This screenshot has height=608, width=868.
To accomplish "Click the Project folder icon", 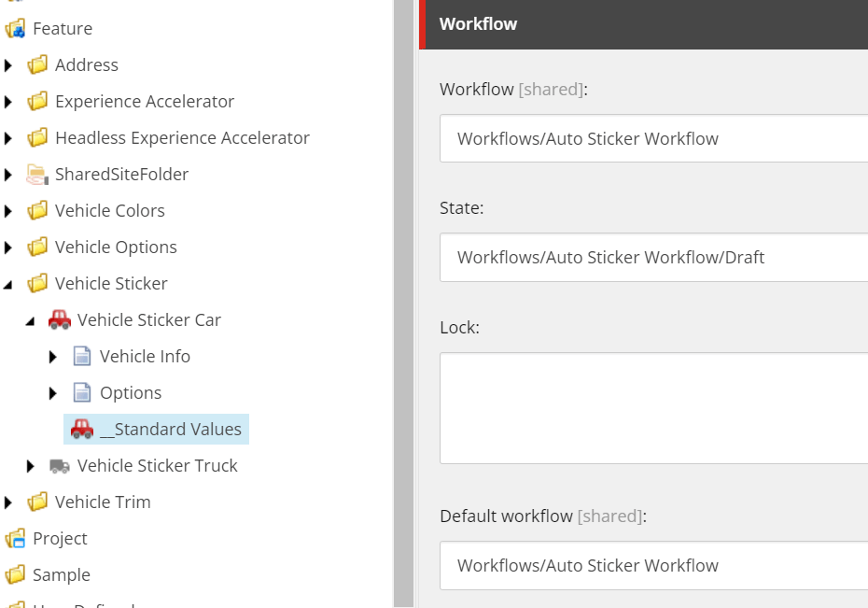I will (15, 539).
